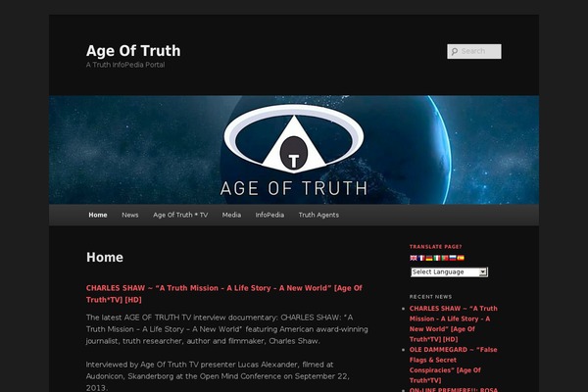The width and height of the screenshot is (588, 392).
Task: Open the Charles Shaw post headline
Action: pos(223,294)
